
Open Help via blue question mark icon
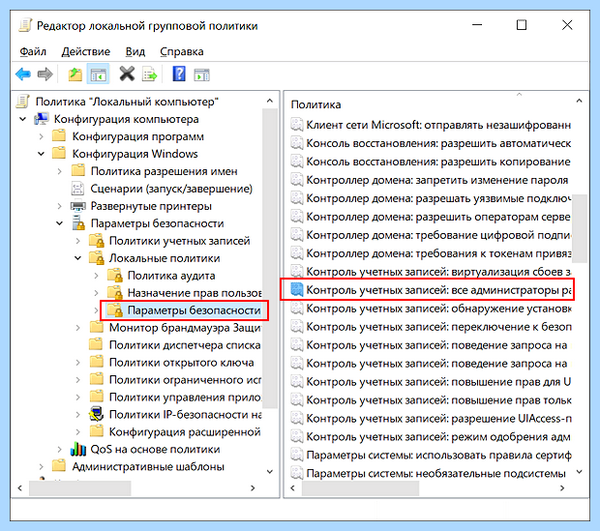tap(179, 74)
